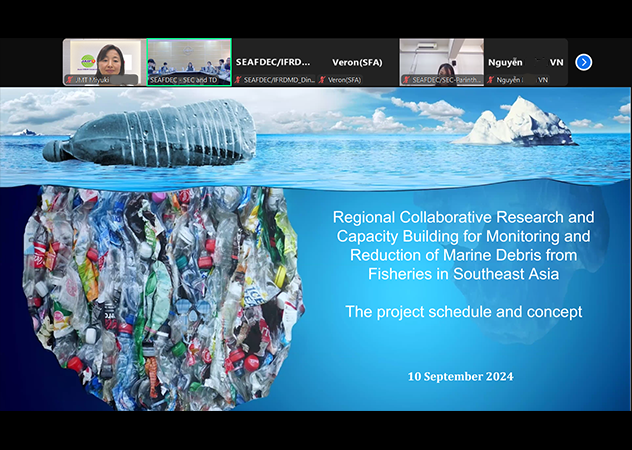Image resolution: width=632 pixels, height=450 pixels.
Task: Click muted mic icon on SEAFDEC/SEC-Parinth tile
Action: [x=407, y=80]
